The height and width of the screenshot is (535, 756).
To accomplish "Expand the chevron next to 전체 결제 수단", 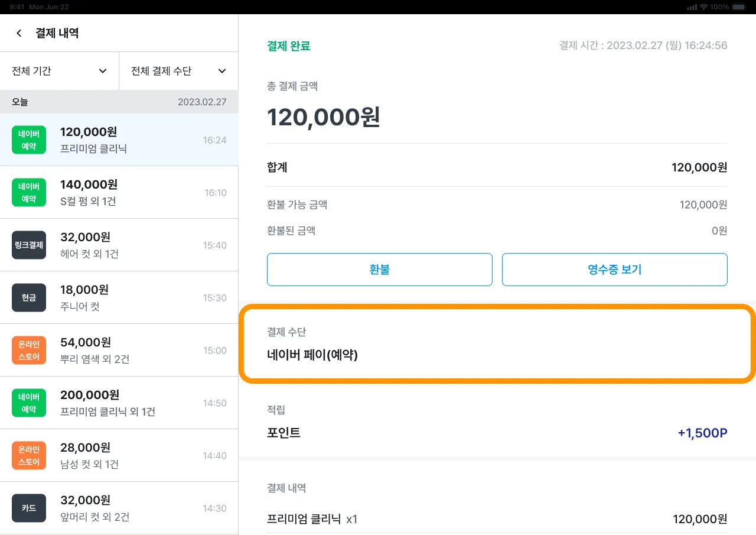I will 222,71.
